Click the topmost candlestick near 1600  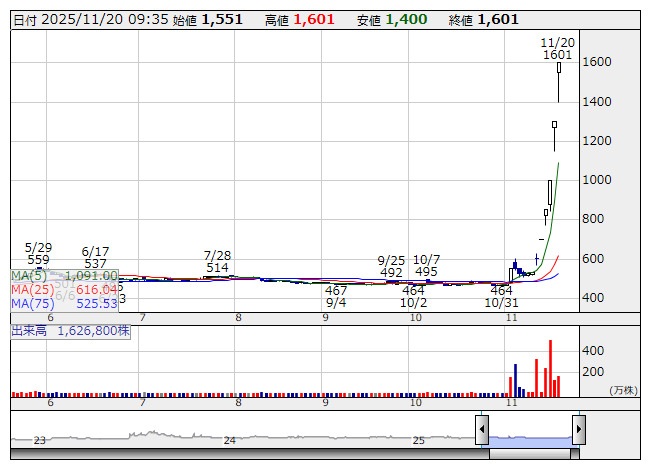tap(558, 69)
